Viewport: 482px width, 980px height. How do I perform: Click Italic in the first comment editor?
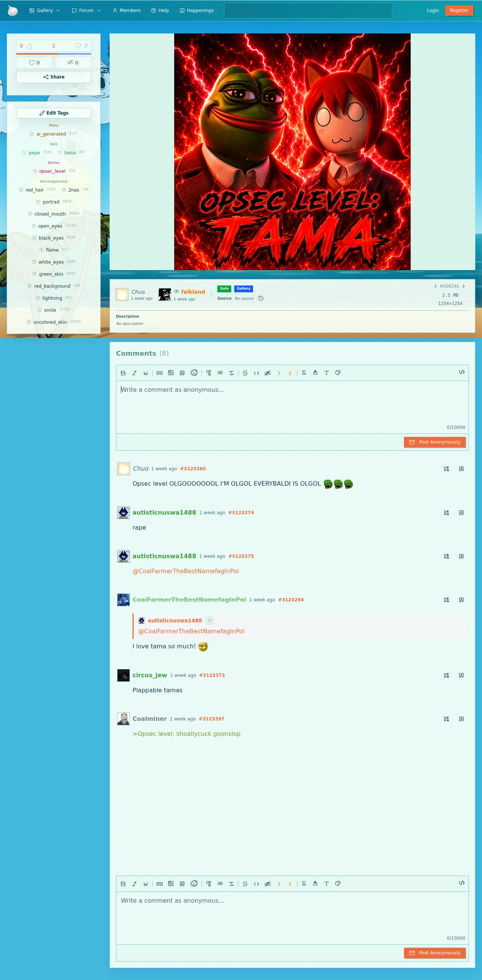134,373
